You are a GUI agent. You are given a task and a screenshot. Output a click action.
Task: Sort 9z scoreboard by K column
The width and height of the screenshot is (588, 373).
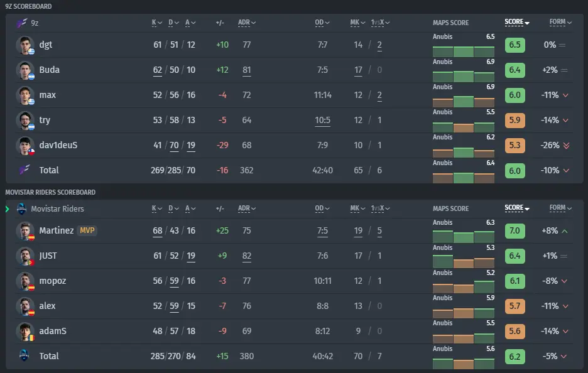point(157,23)
